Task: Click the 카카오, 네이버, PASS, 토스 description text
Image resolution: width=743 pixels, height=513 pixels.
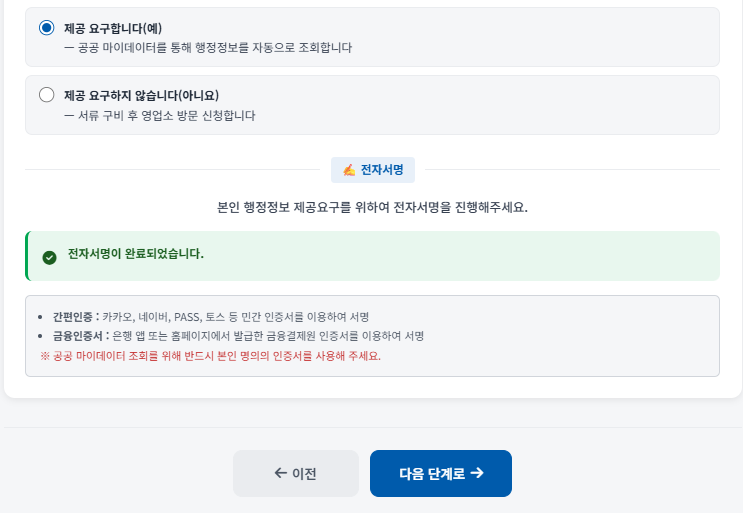Action: (x=236, y=316)
